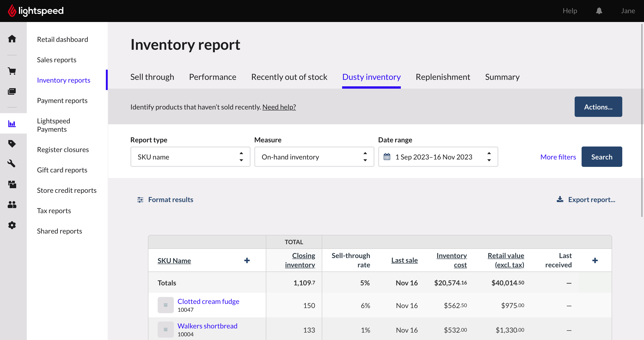This screenshot has width=644, height=340.
Task: Click Walkers shortbread retail value $1,330.00
Action: click(x=510, y=330)
